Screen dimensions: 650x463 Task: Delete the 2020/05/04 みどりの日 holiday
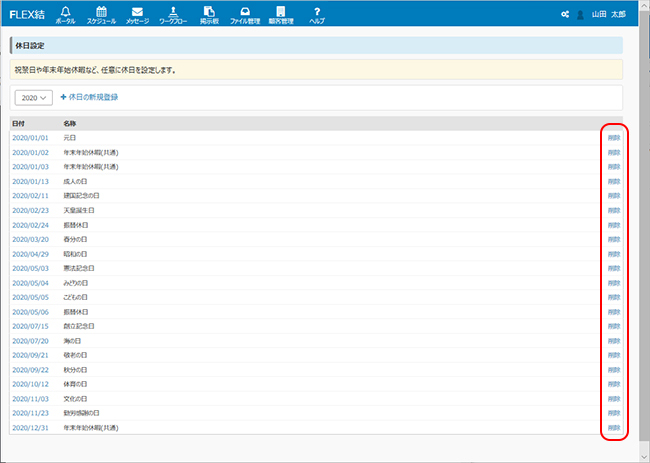[x=614, y=283]
